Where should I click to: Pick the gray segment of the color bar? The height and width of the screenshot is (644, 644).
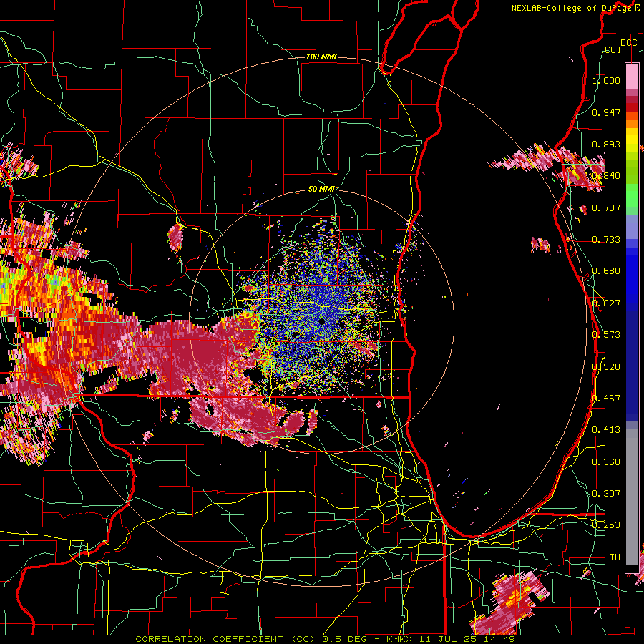point(632,497)
